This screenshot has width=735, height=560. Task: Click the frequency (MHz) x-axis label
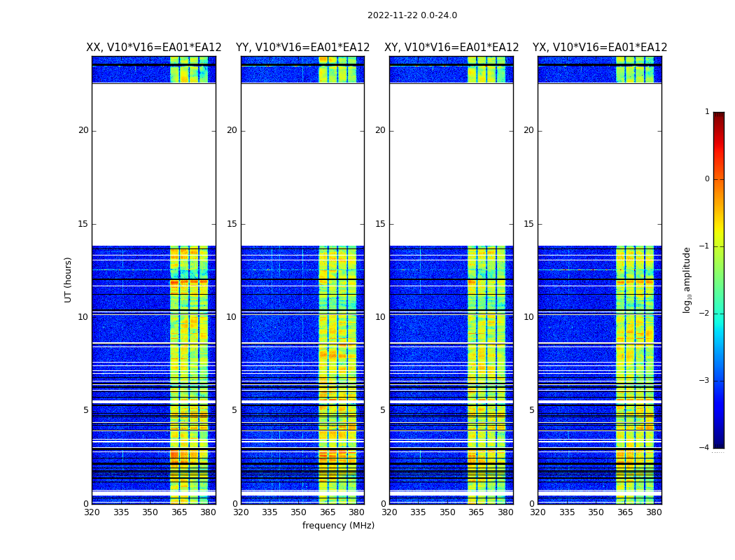(x=338, y=526)
